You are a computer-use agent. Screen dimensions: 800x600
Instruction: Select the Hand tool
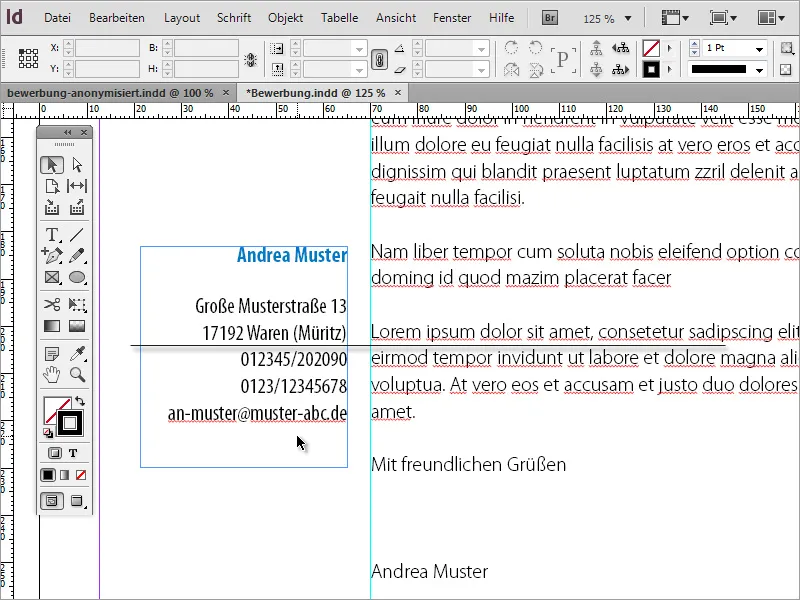point(52,375)
